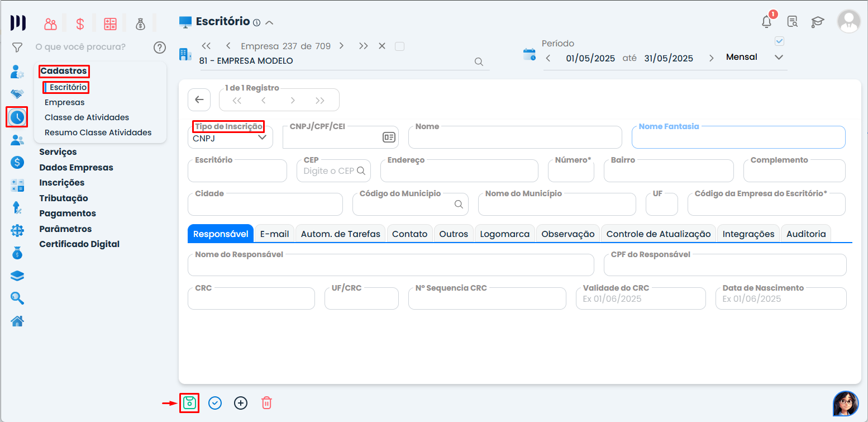Click the add new record plus icon

click(241, 403)
